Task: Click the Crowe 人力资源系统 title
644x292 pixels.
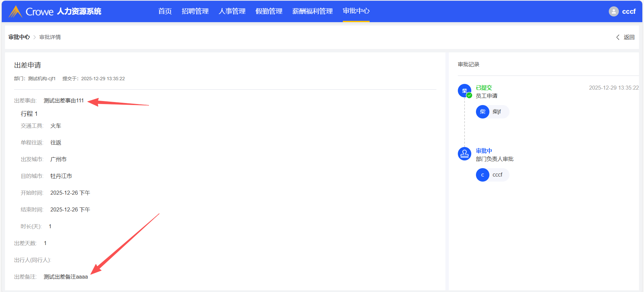Action: pyautogui.click(x=63, y=11)
